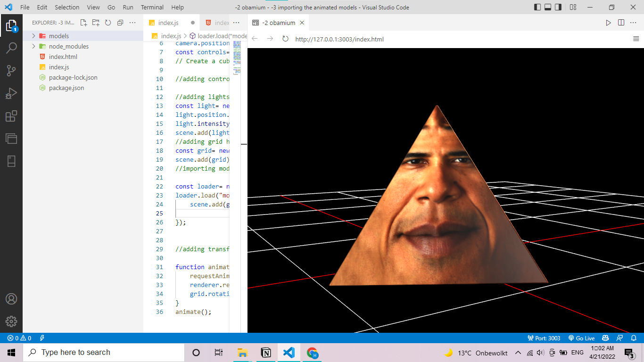The height and width of the screenshot is (362, 644).
Task: Open the Go menu
Action: 111,7
